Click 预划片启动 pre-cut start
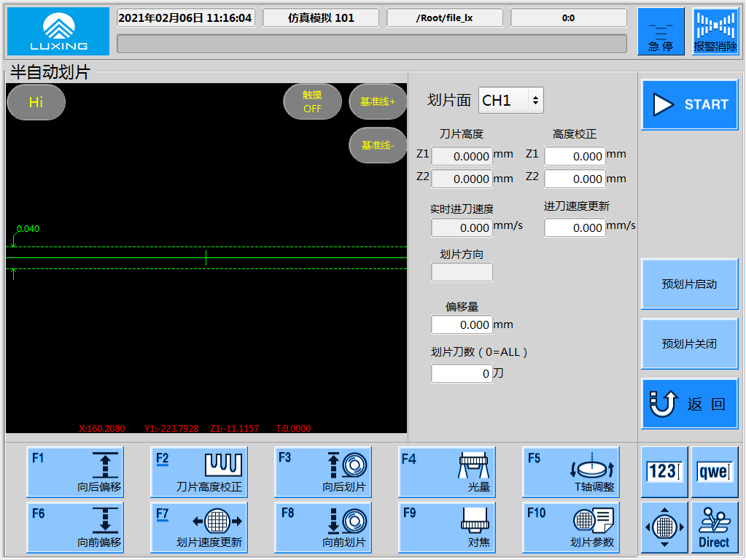Screen dimensions: 746x560 click(x=689, y=284)
